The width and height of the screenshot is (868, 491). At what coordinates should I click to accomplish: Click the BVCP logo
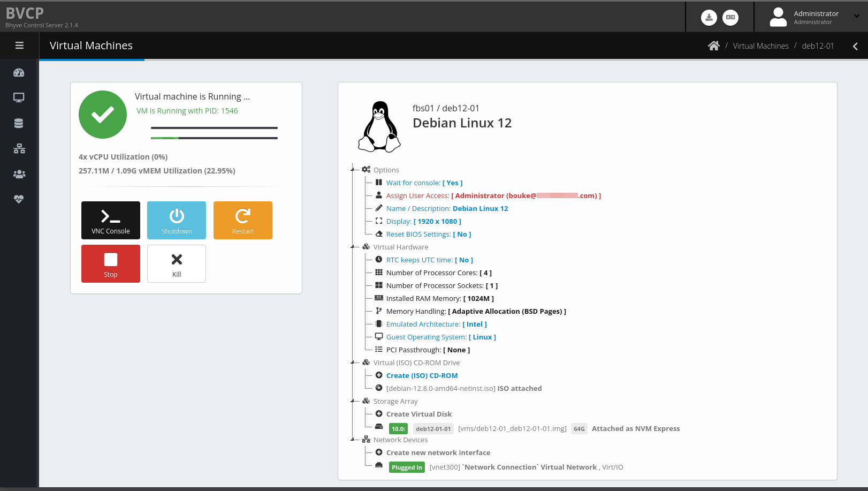pyautogui.click(x=25, y=13)
